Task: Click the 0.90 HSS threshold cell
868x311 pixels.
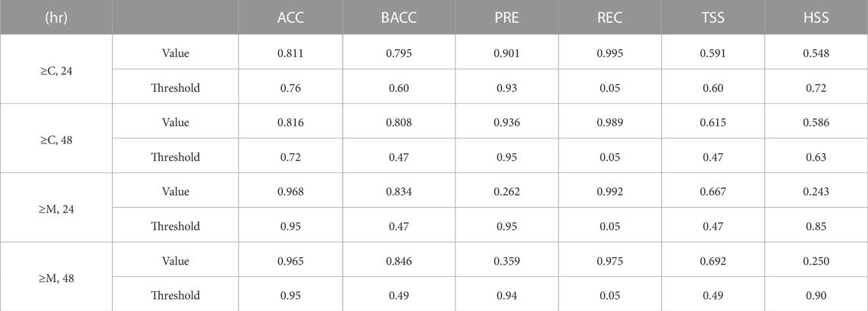Action: click(x=816, y=295)
